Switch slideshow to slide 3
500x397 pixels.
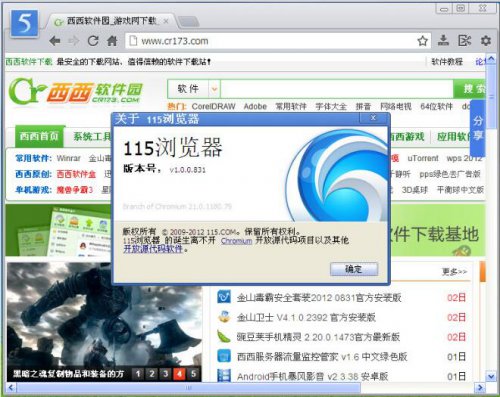(166, 374)
